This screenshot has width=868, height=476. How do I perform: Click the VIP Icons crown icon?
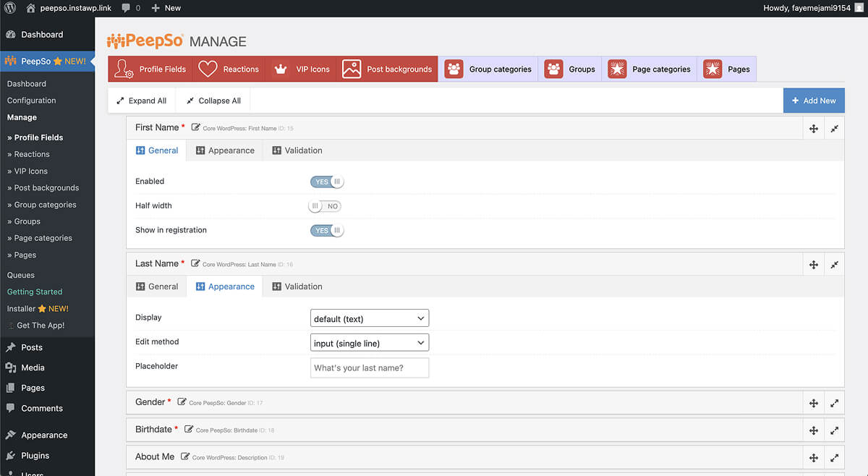point(281,69)
